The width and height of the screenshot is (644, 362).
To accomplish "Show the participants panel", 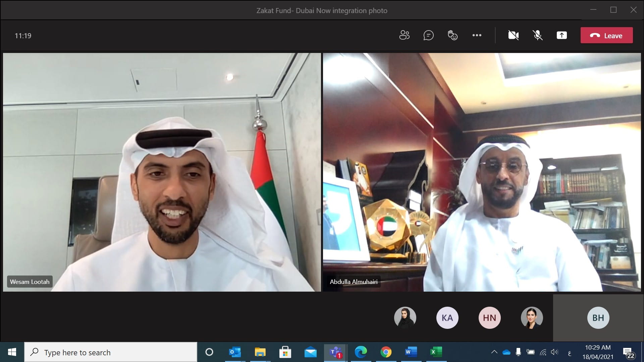I will pos(404,35).
